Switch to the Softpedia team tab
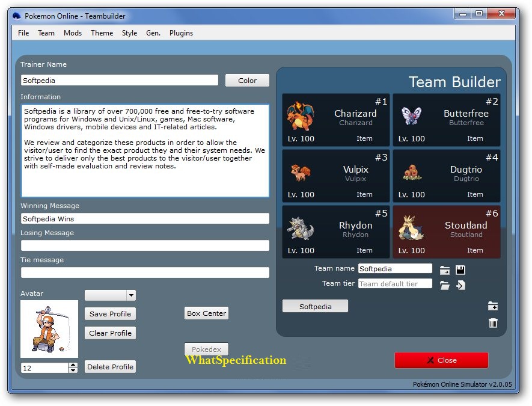 [x=315, y=306]
